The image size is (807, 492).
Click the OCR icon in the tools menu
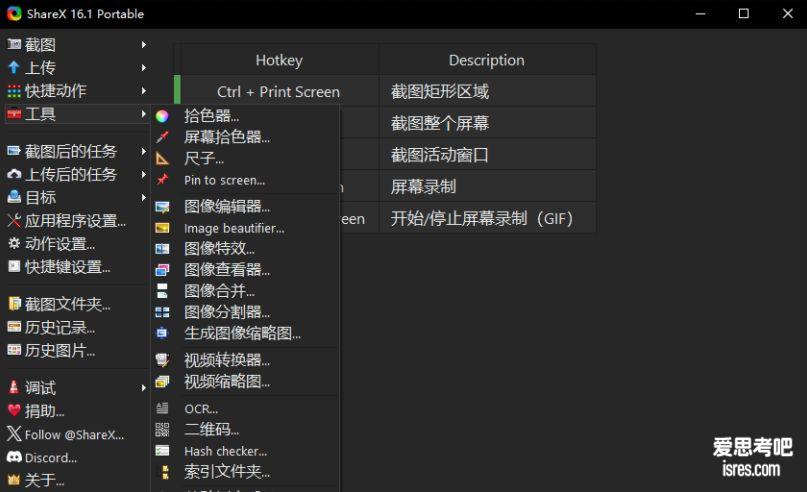point(162,409)
